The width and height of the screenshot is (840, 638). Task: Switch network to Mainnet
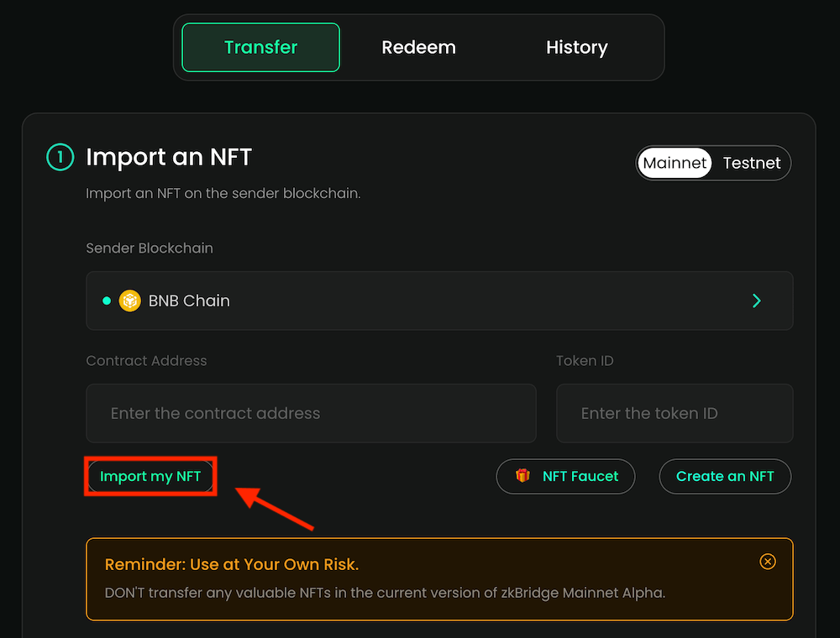click(x=675, y=163)
